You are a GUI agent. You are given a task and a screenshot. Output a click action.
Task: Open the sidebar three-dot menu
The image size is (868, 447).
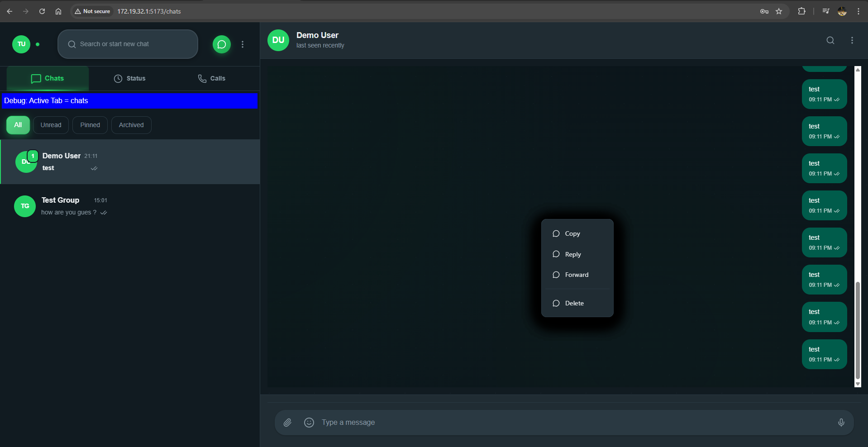point(243,44)
